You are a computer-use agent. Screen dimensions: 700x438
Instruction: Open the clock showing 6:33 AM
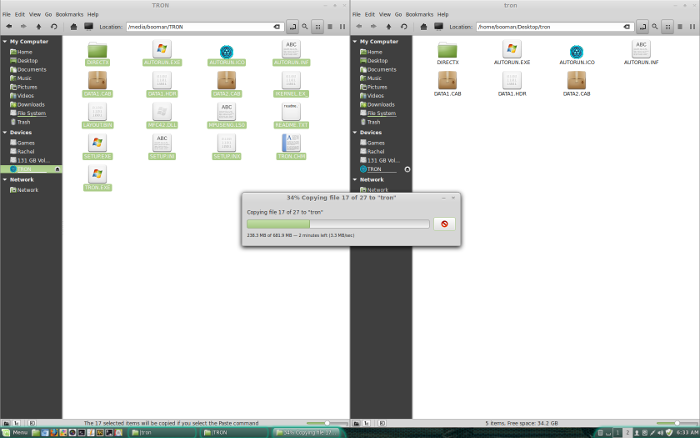point(687,433)
